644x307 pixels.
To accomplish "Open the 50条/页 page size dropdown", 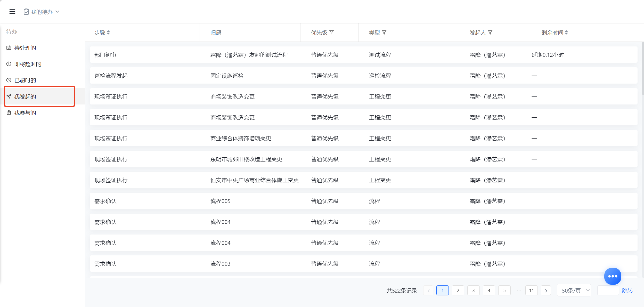I will 574,290.
